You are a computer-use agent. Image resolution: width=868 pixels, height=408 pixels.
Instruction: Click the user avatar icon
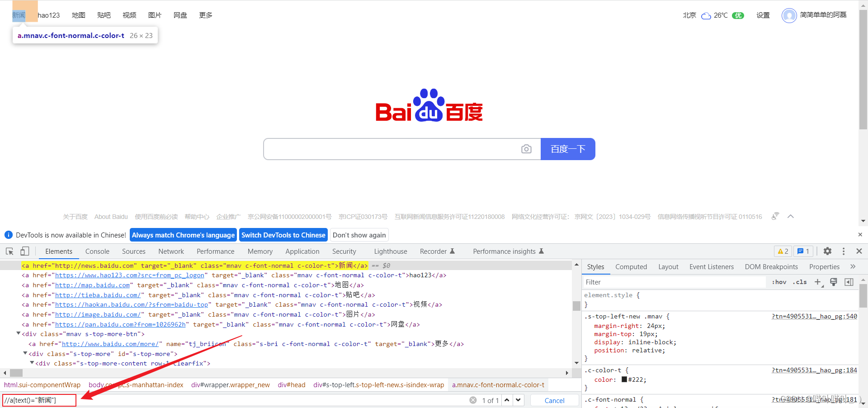tap(789, 15)
